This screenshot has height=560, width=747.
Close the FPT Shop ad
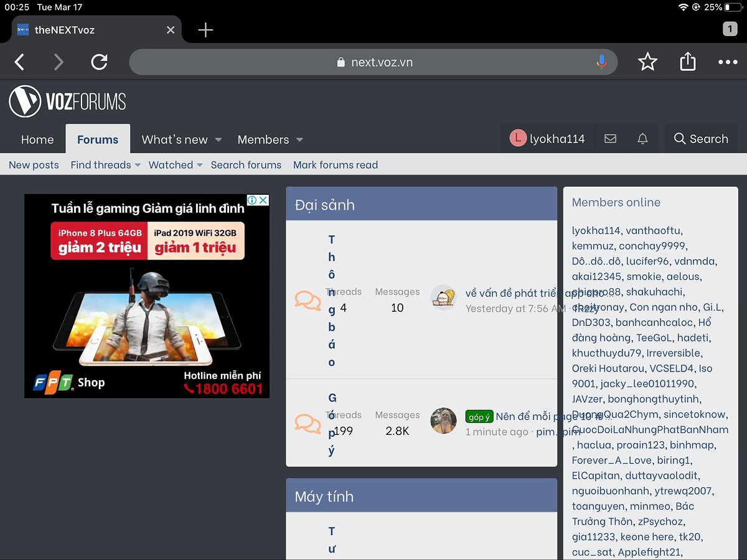click(x=264, y=200)
